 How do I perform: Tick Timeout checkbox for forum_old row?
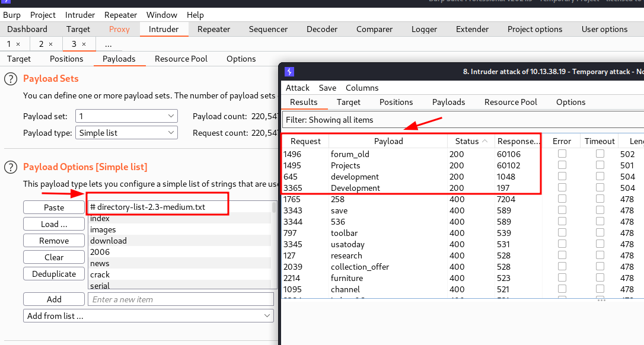[x=600, y=154]
